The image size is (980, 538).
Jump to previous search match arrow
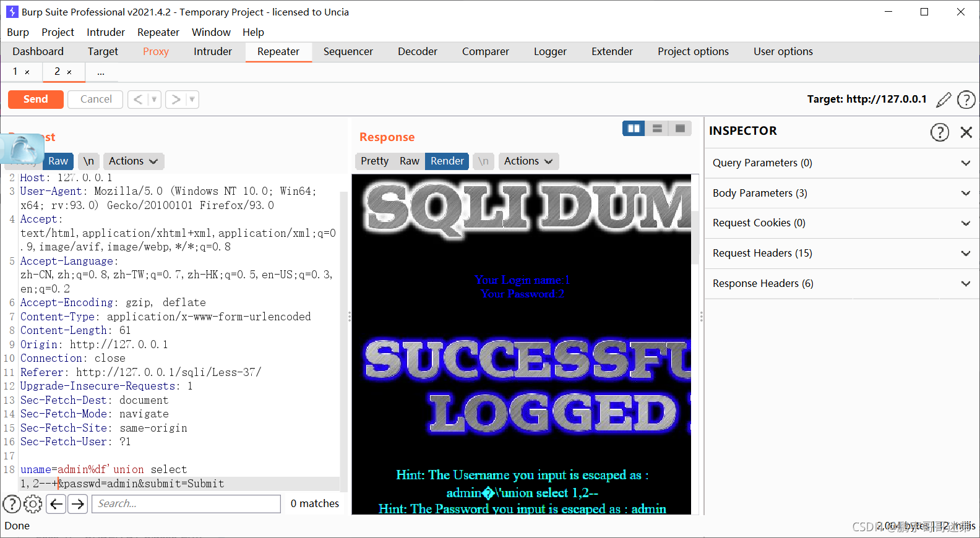tap(56, 504)
